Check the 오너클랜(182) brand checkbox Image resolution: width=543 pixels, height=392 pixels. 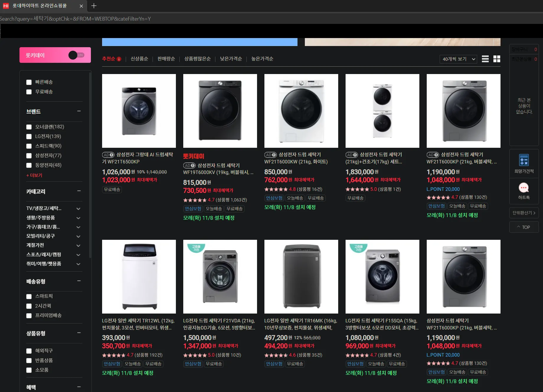coord(29,127)
